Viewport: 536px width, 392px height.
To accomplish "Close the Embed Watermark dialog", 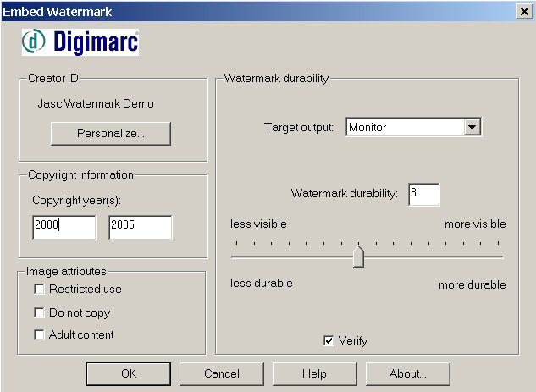I will 524,11.
